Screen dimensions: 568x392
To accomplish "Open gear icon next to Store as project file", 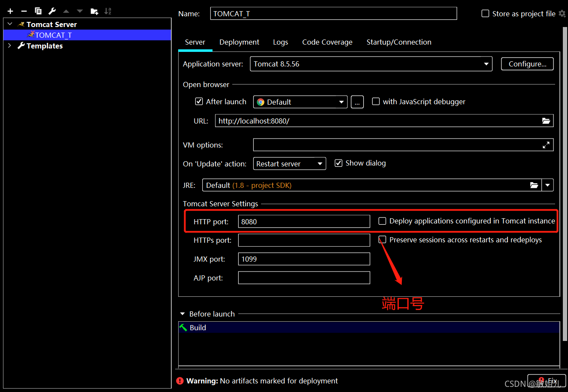I will coord(562,14).
